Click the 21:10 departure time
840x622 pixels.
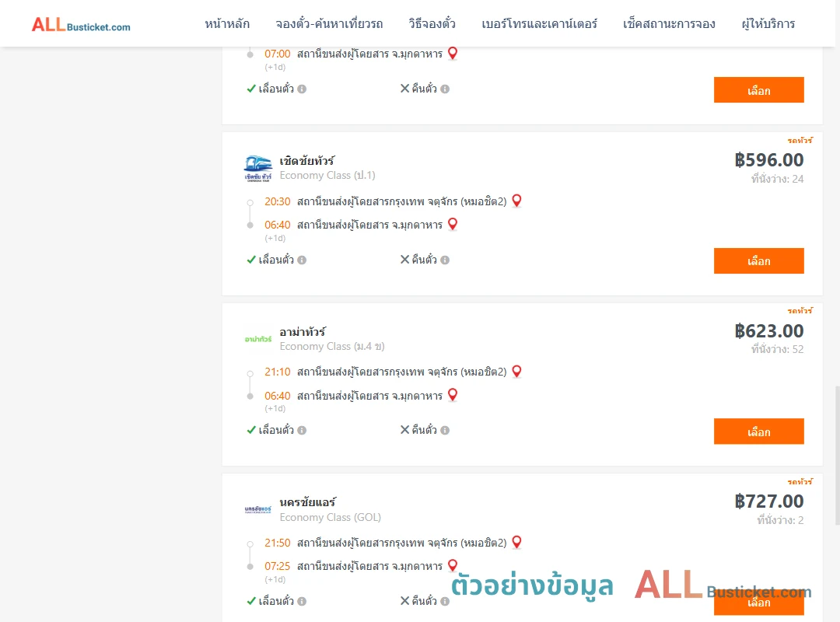pos(278,372)
